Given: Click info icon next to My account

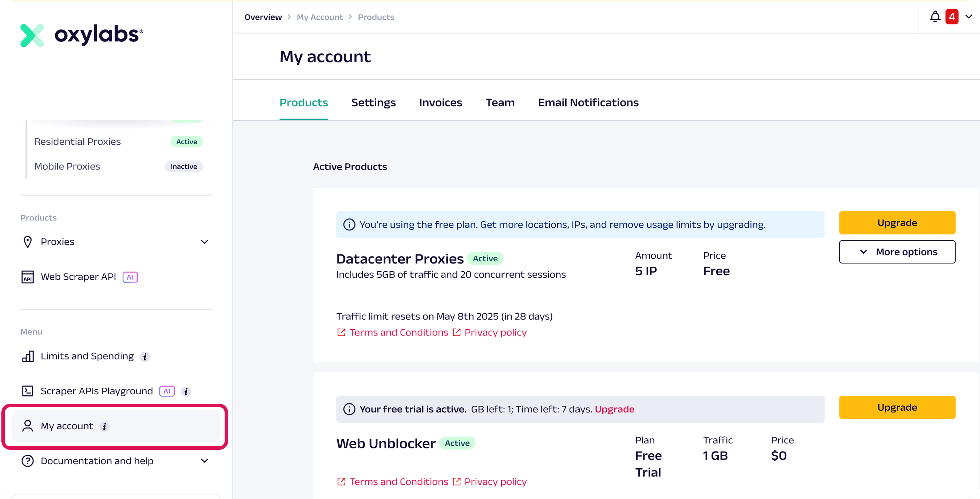Looking at the screenshot, I should click(x=104, y=427).
